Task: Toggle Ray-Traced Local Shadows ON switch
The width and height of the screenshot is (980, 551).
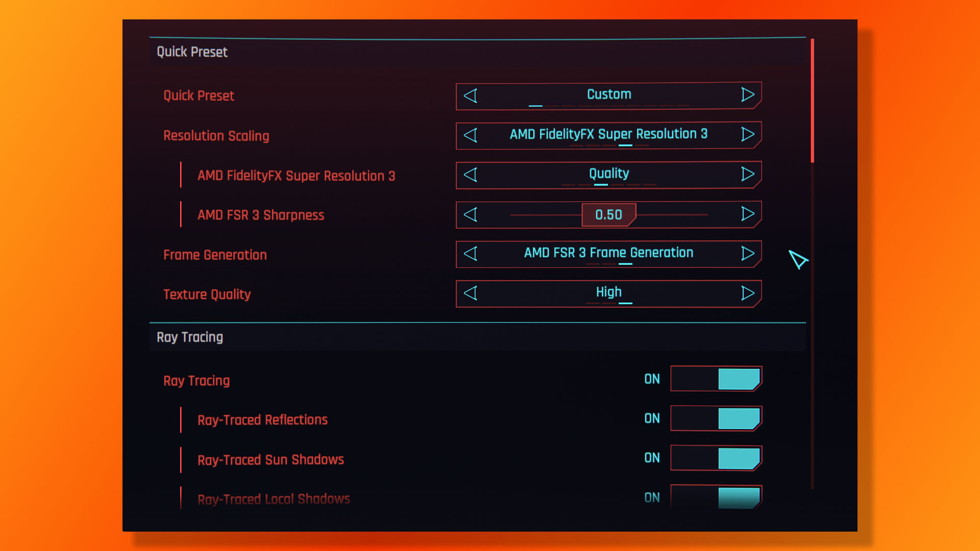Action: point(717,498)
